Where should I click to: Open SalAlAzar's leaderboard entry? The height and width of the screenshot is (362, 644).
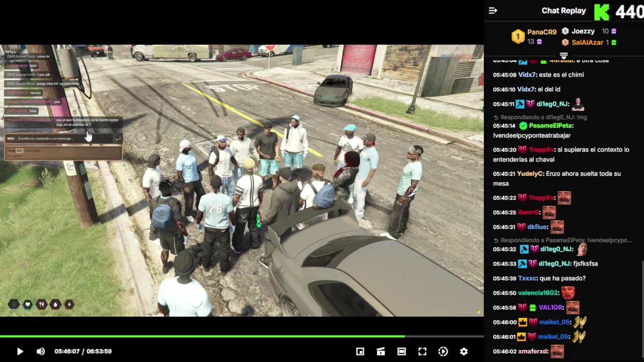point(587,43)
